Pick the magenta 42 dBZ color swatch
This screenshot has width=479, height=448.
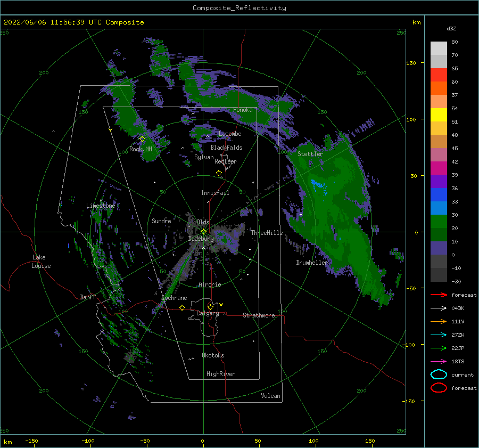pyautogui.click(x=439, y=168)
